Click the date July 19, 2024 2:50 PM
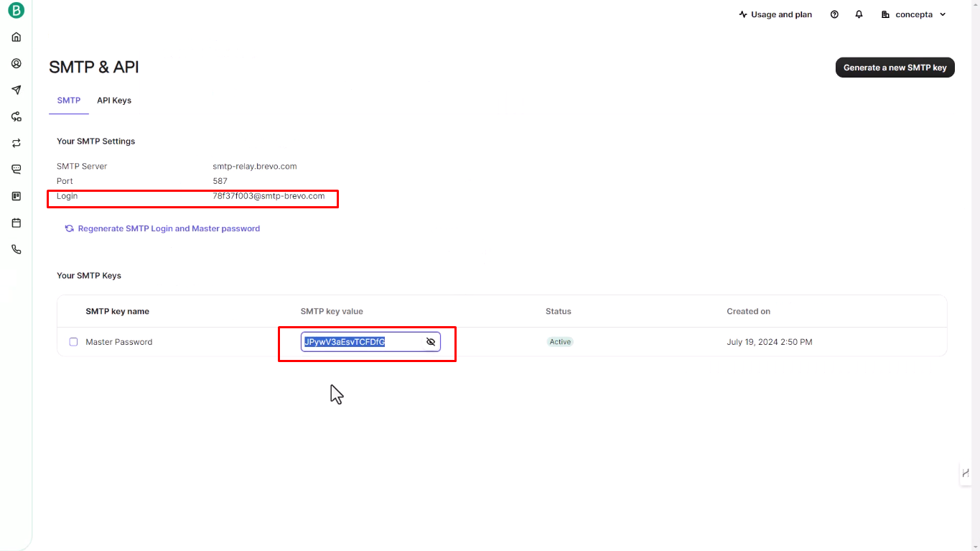980x551 pixels. (x=770, y=342)
